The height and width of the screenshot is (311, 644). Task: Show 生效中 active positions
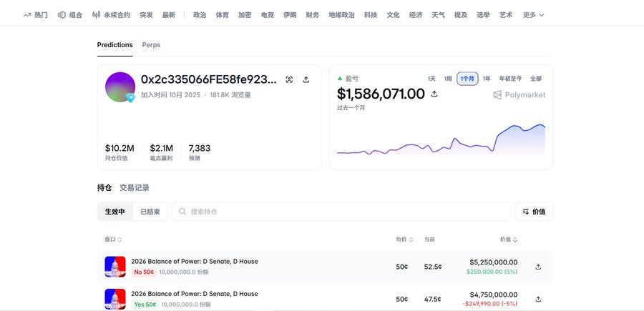[x=115, y=212]
